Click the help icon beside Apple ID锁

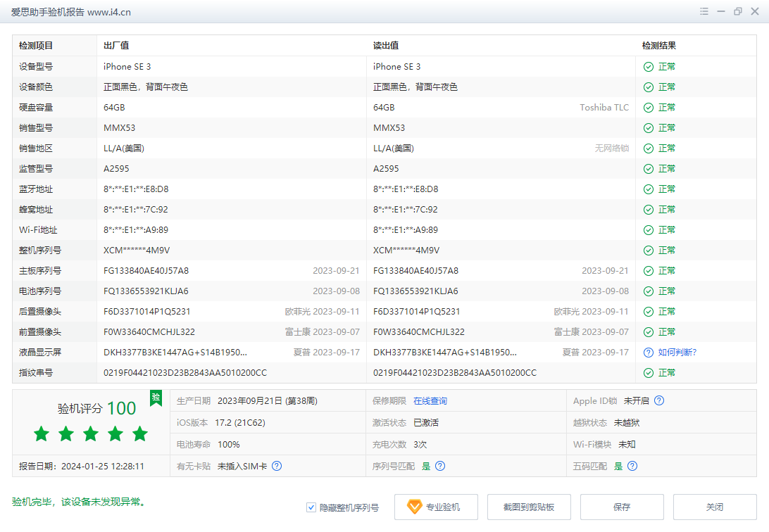click(x=659, y=400)
